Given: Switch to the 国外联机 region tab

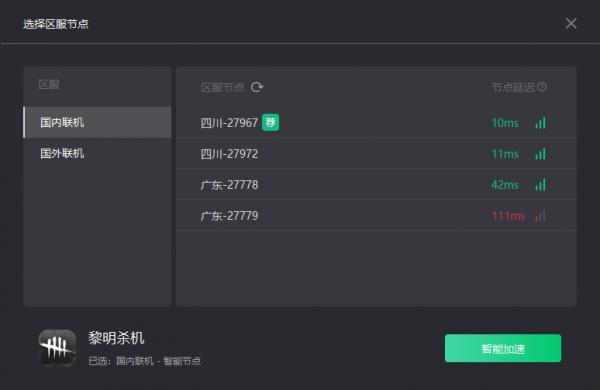Looking at the screenshot, I should 97,153.
